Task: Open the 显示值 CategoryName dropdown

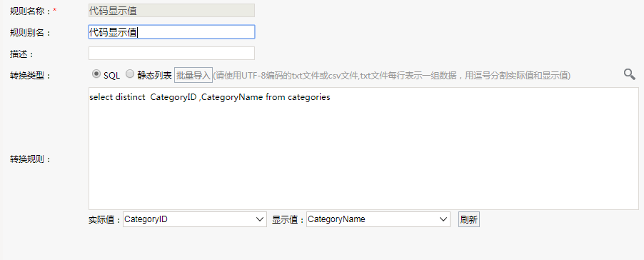Action: coord(378,219)
